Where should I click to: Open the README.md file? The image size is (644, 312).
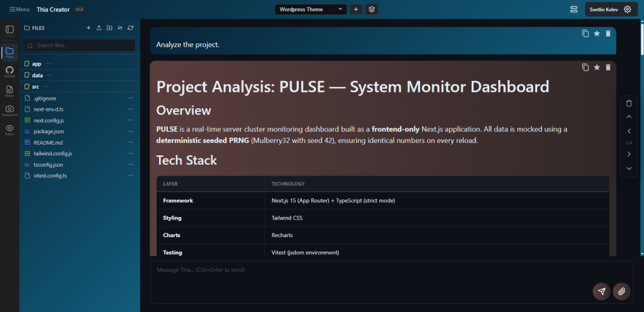pyautogui.click(x=48, y=142)
